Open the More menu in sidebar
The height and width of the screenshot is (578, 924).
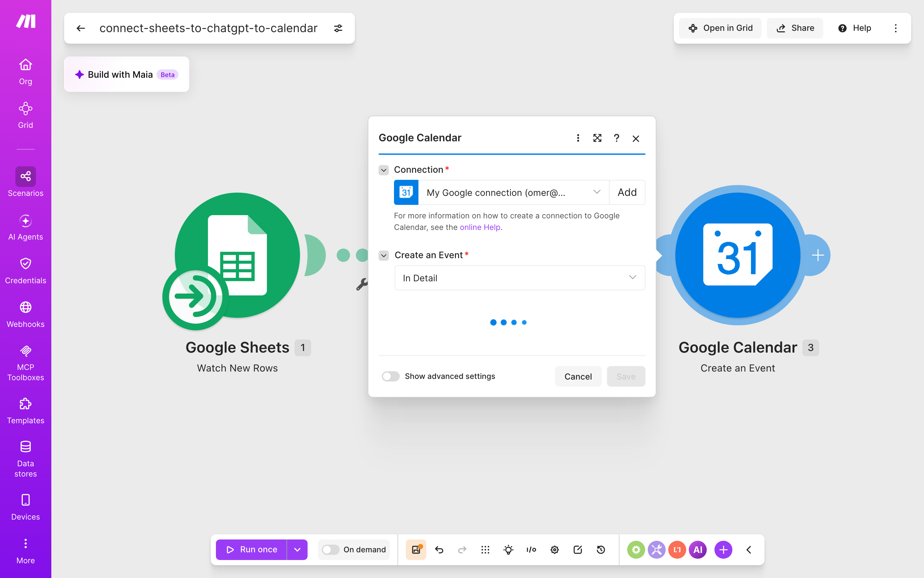coord(26,551)
